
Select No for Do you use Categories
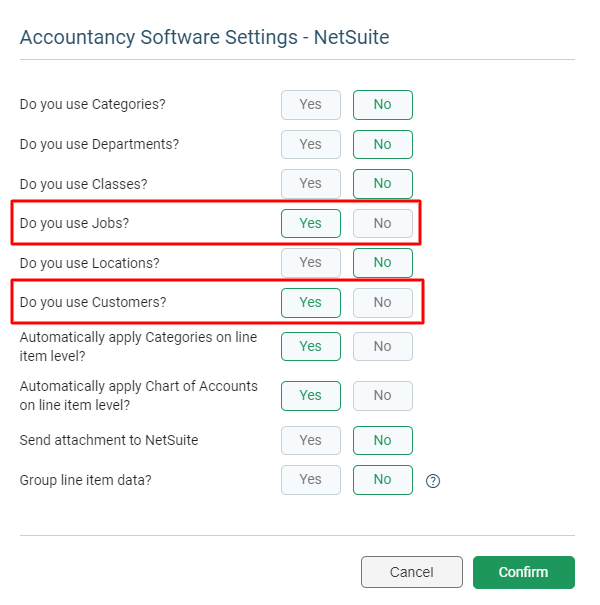[x=383, y=105]
